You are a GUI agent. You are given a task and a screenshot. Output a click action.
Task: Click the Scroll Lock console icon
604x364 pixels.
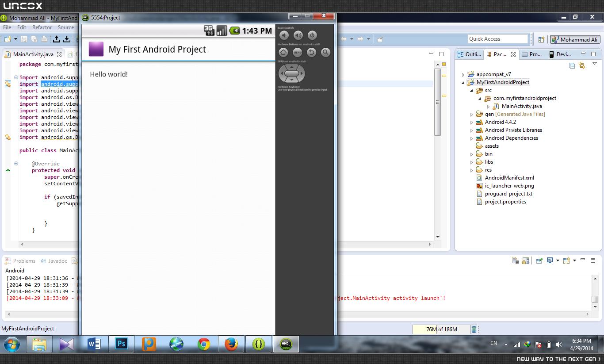pyautogui.click(x=525, y=261)
